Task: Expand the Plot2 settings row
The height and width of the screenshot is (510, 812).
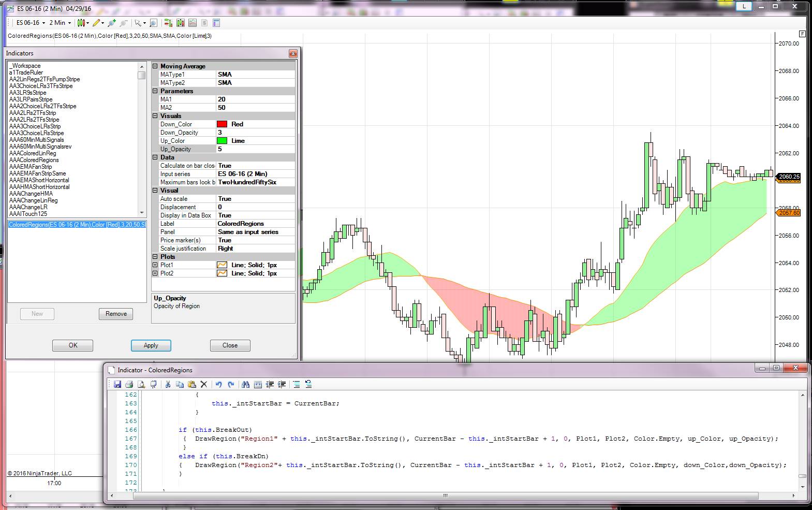Action: point(155,273)
